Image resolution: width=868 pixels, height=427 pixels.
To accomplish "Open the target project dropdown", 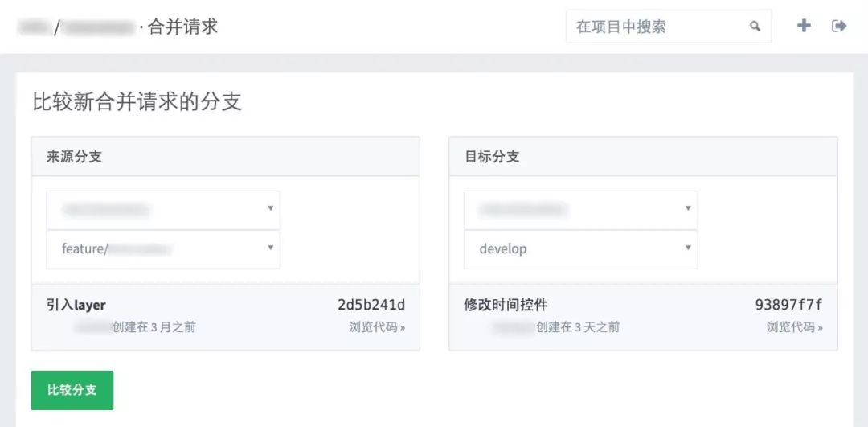I will point(580,210).
